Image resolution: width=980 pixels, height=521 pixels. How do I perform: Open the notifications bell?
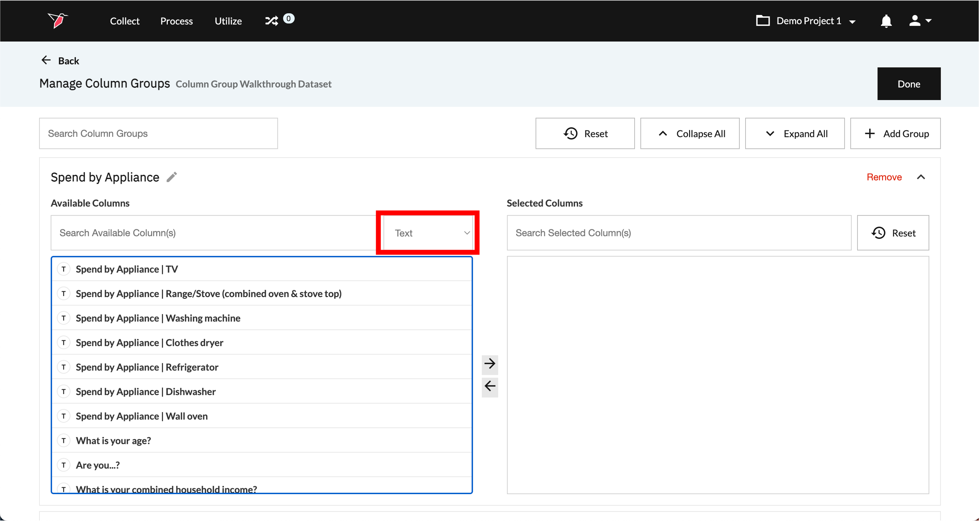(886, 21)
